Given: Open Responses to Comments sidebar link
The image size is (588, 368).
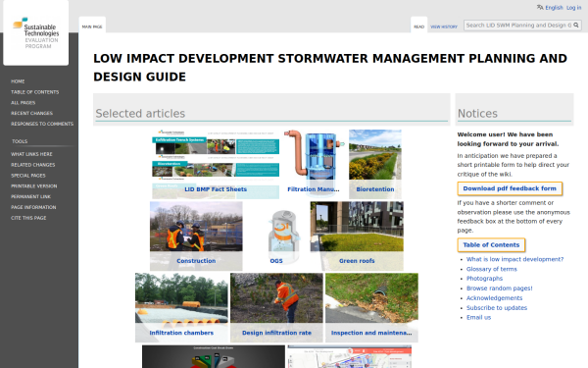Looking at the screenshot, I should [x=42, y=124].
